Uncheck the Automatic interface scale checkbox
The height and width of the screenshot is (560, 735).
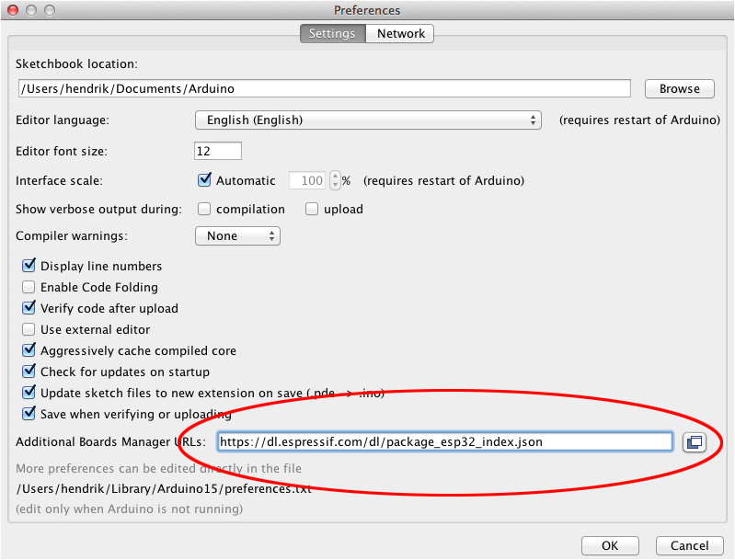tap(204, 180)
